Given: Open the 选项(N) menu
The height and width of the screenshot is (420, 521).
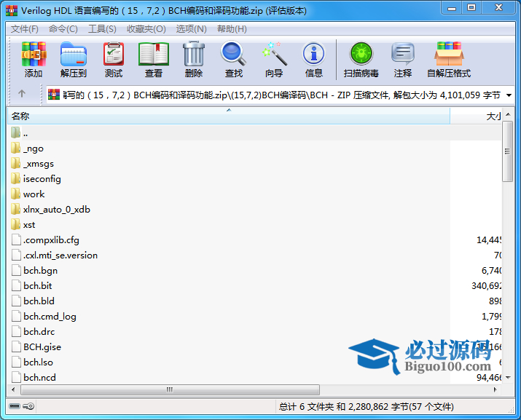Looking at the screenshot, I should point(192,29).
